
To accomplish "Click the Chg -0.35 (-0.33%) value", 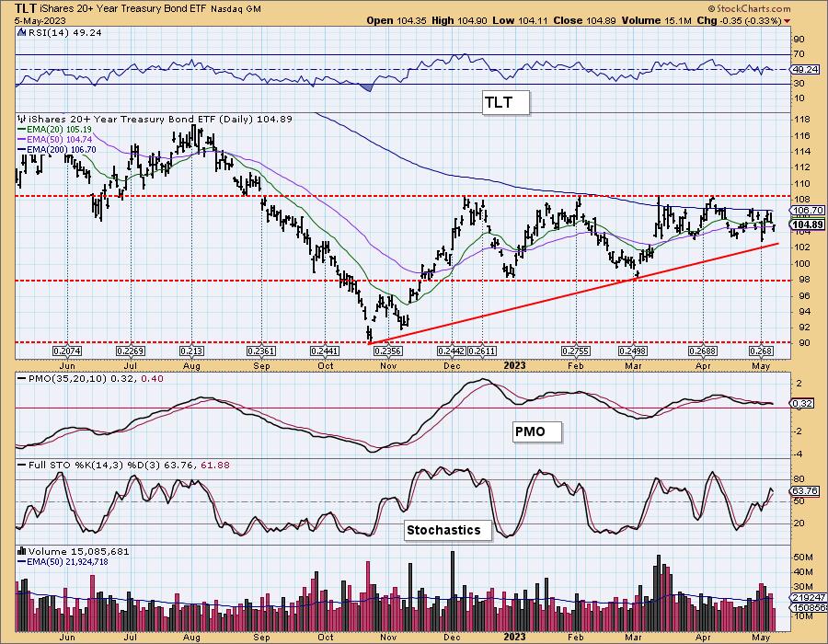I will click(740, 20).
